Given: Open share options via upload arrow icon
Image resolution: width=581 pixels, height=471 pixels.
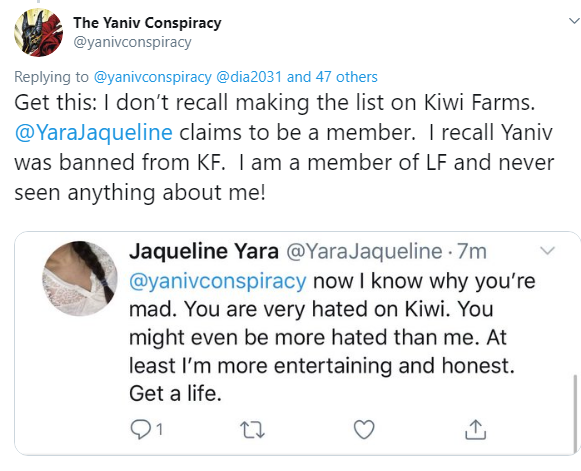Looking at the screenshot, I should (x=475, y=429).
